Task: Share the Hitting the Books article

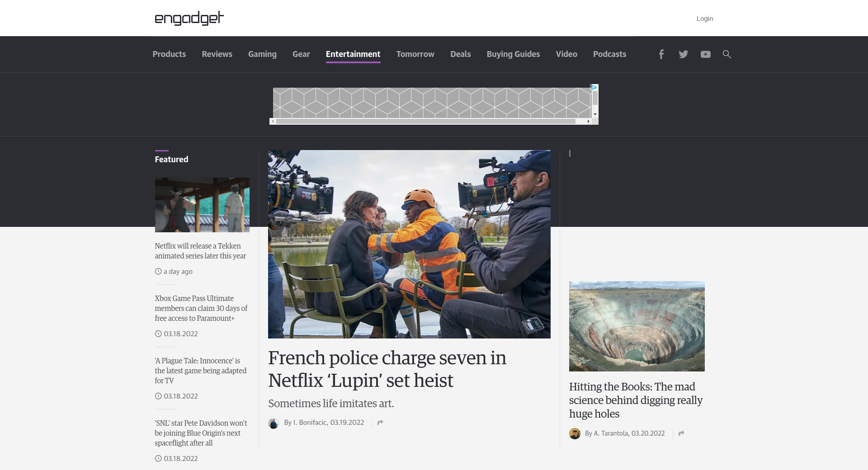Action: [681, 433]
